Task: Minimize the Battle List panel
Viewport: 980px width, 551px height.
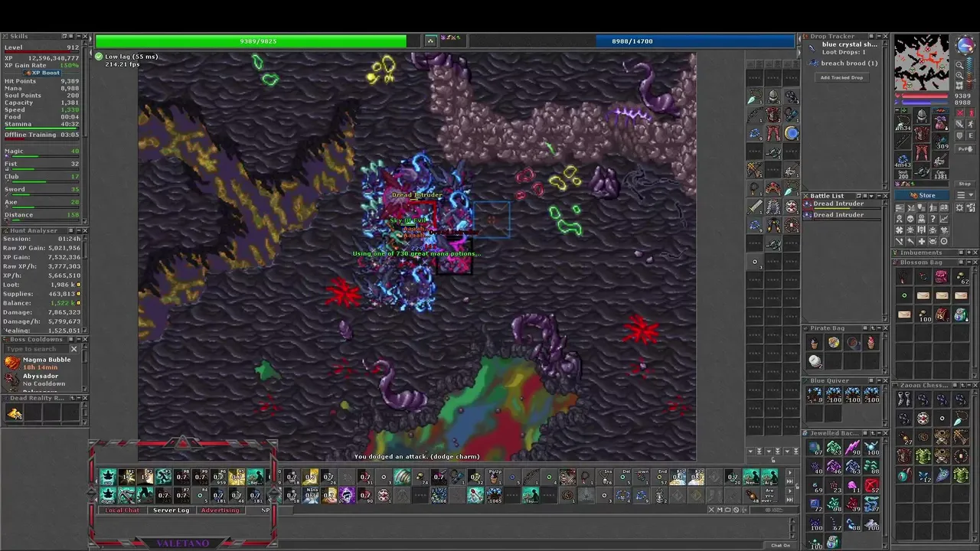Action: click(x=879, y=196)
